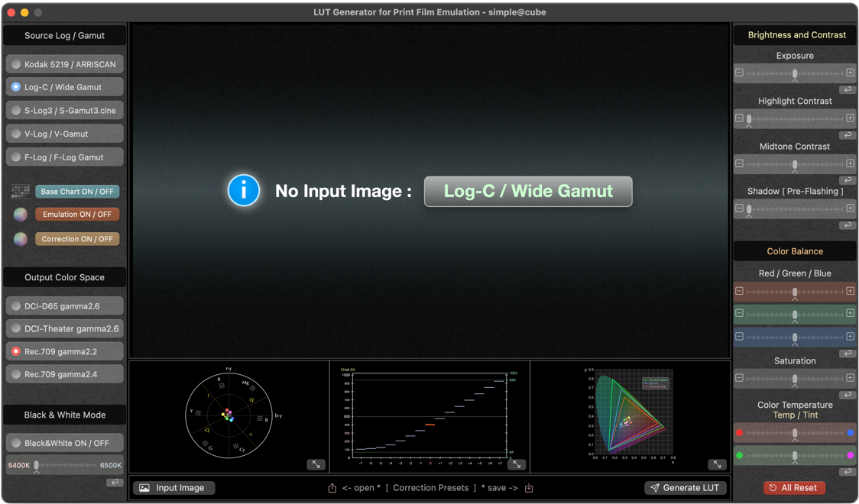Select DCI-Theater gamma2.6 output

[65, 328]
